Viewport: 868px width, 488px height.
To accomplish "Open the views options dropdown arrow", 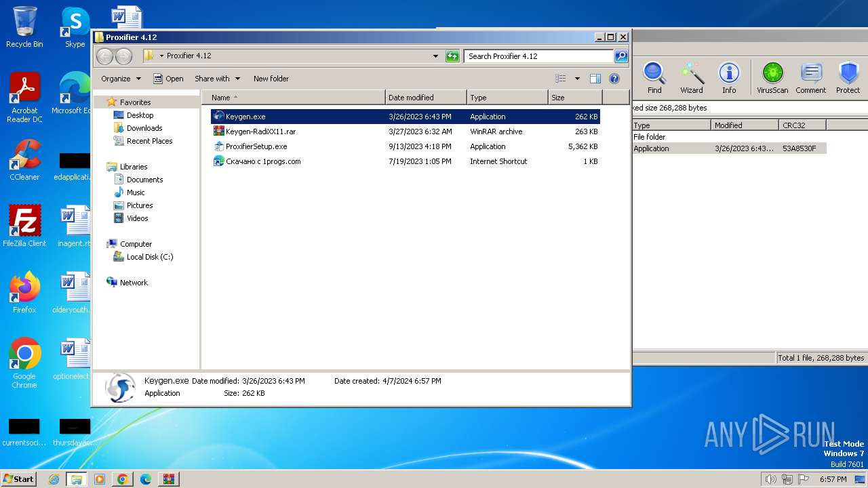I will coord(577,79).
